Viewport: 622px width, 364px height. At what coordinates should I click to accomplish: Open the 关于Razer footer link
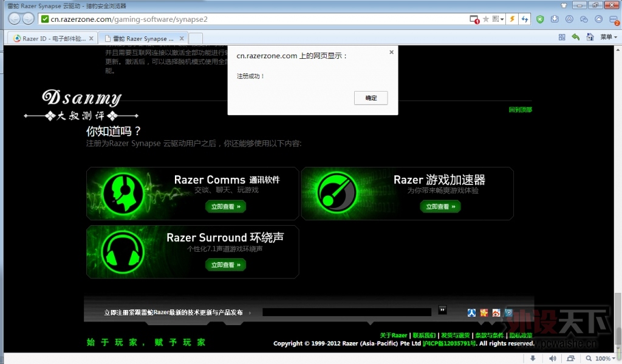pyautogui.click(x=394, y=335)
